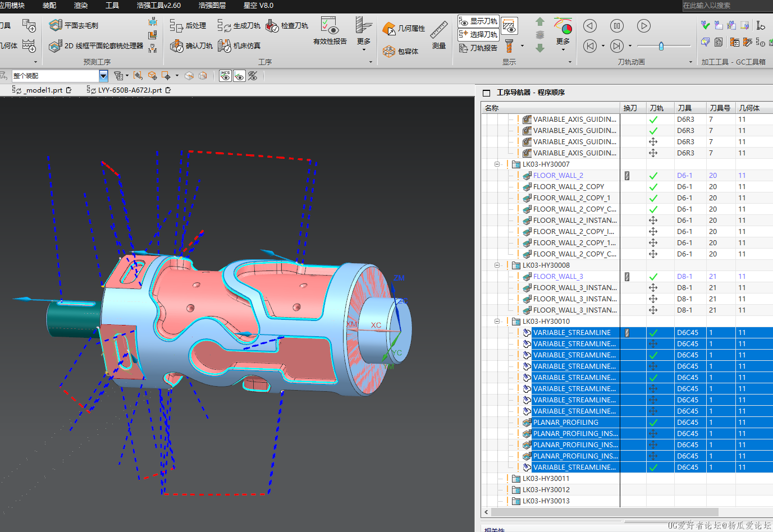Open the drill tool display dropdown arrow
Screen dimensions: 773x532
(x=522, y=46)
